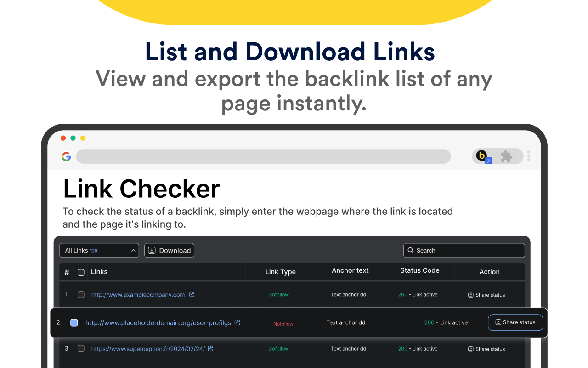Open link http://www.examplecompany.com
588x368 pixels.
coord(138,295)
